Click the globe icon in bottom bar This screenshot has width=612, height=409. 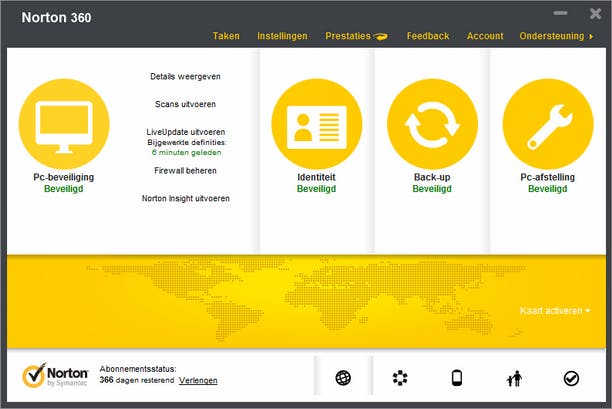(x=343, y=378)
